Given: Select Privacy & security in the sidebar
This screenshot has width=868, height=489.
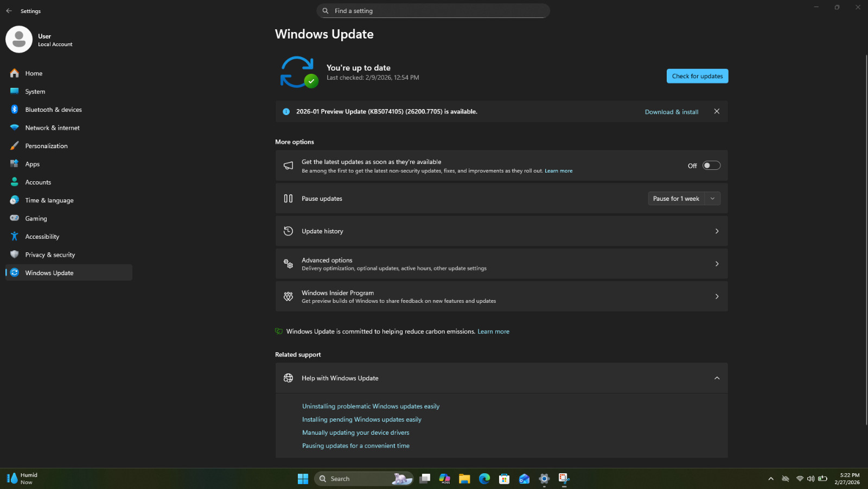Looking at the screenshot, I should click(x=69, y=255).
